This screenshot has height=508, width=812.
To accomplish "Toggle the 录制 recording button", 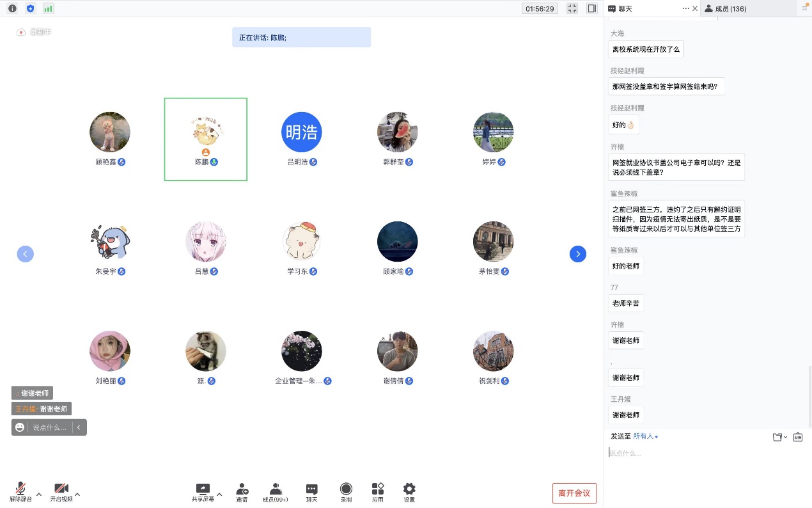I will pyautogui.click(x=346, y=491).
